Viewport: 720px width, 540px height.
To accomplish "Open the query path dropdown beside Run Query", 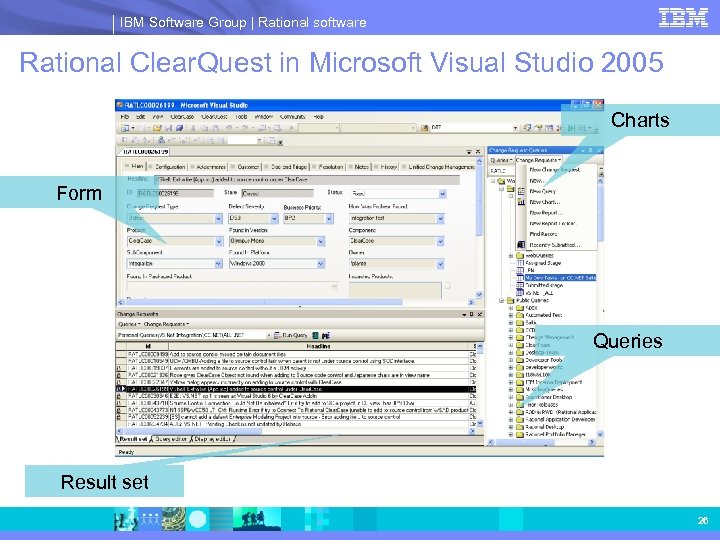I will [x=269, y=336].
